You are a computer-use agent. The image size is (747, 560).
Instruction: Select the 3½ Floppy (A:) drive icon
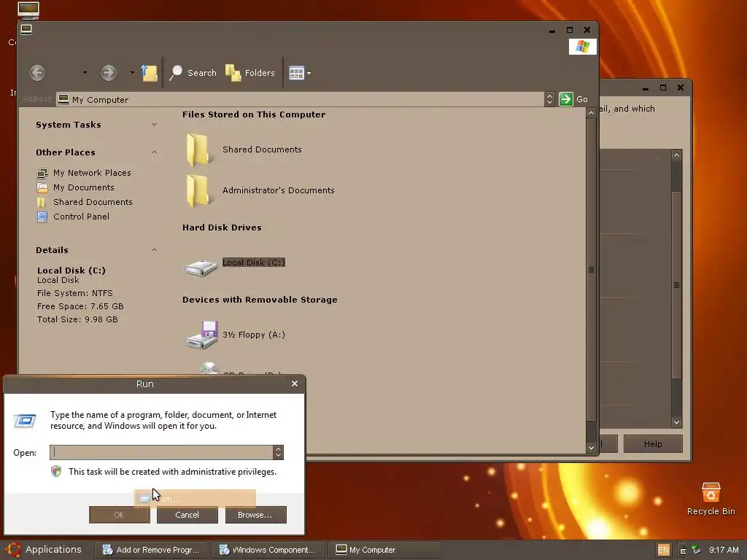point(201,334)
